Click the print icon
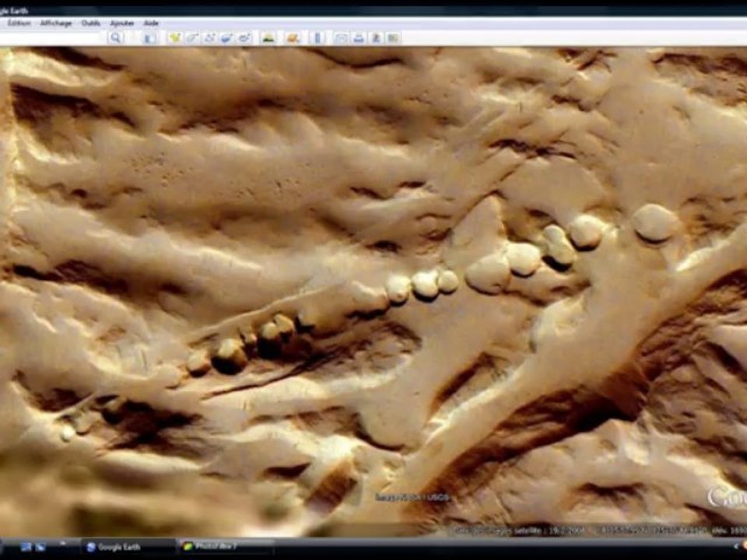This screenshot has width=747, height=560. point(359,37)
